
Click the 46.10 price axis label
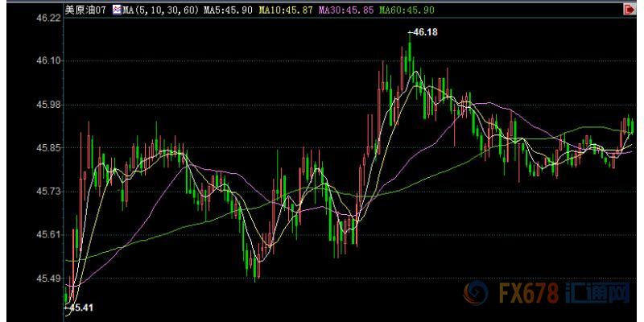pyautogui.click(x=27, y=60)
